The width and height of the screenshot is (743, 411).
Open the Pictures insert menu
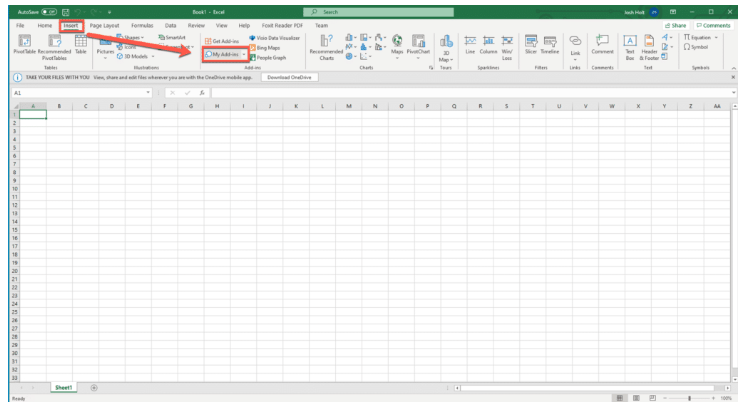[x=105, y=47]
